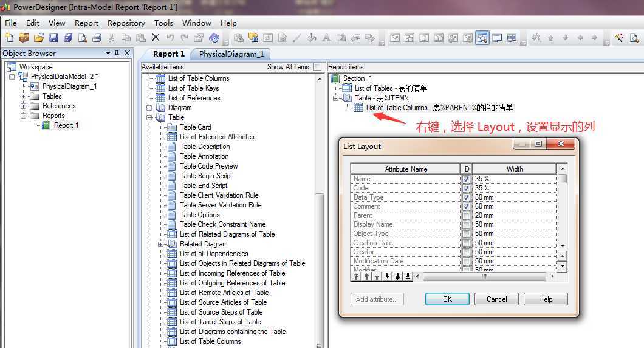The width and height of the screenshot is (644, 348).
Task: Click the Paste clipboard icon
Action: click(x=141, y=38)
